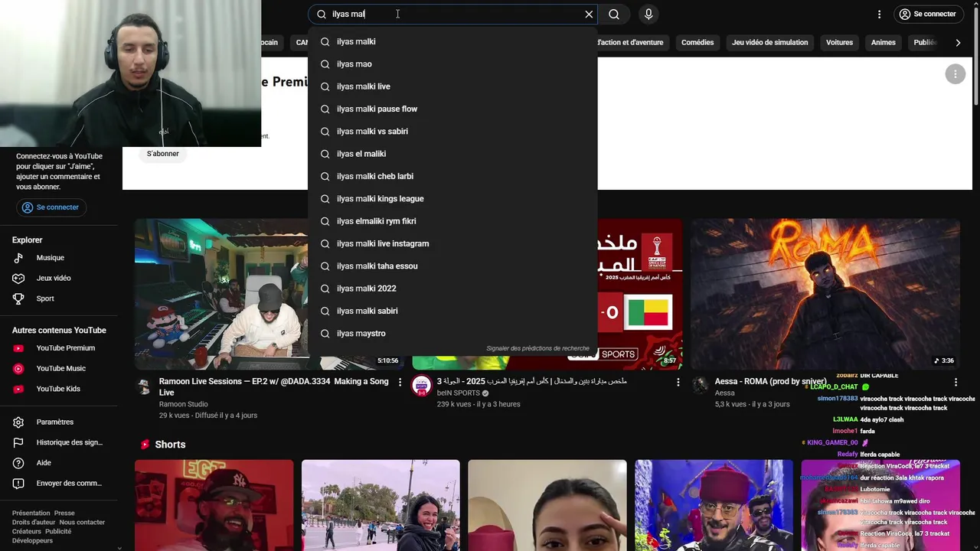Choose the suggestion 'ilyas elmaliki rym fikri'
Screen dimensions: 980x551
[452, 221]
